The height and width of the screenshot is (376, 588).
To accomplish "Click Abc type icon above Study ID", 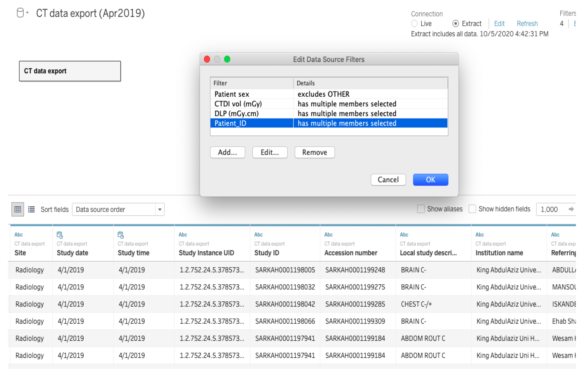I will click(258, 235).
